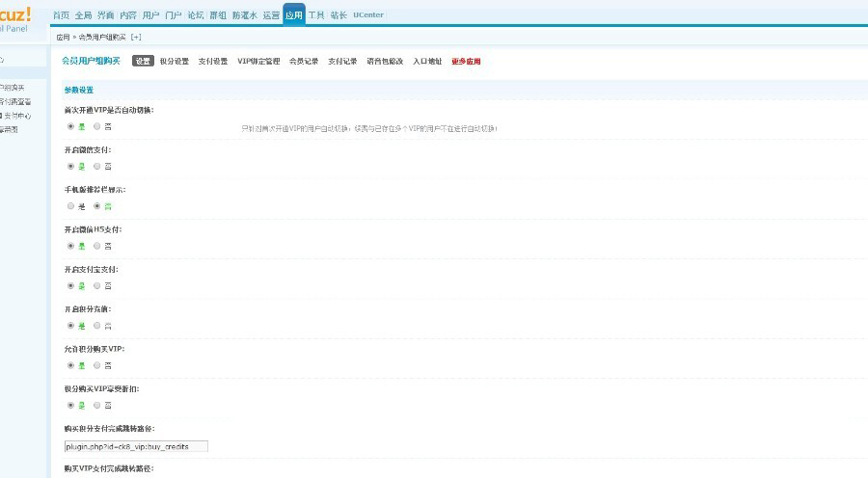Click the 购买积分支付完成跳转路径 input field
Image resolution: width=868 pixels, height=478 pixels.
pos(135,447)
